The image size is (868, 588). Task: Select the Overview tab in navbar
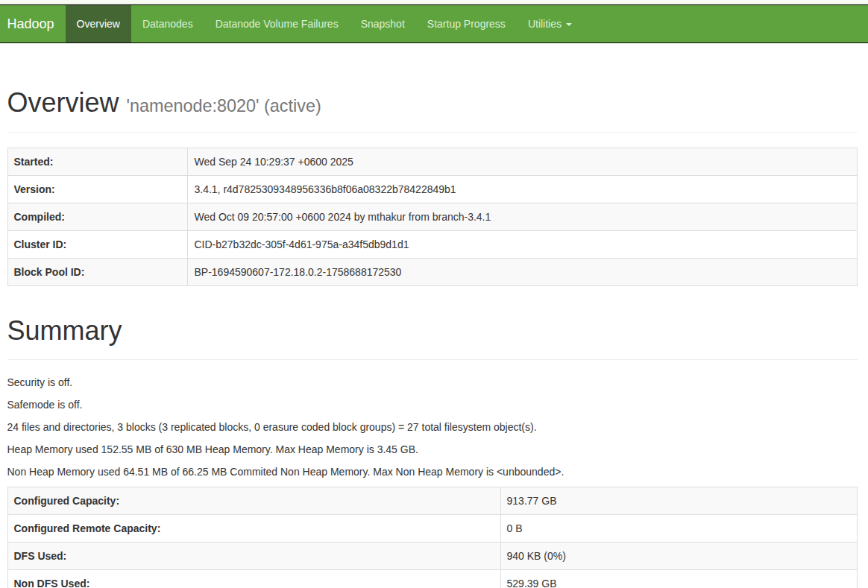98,24
